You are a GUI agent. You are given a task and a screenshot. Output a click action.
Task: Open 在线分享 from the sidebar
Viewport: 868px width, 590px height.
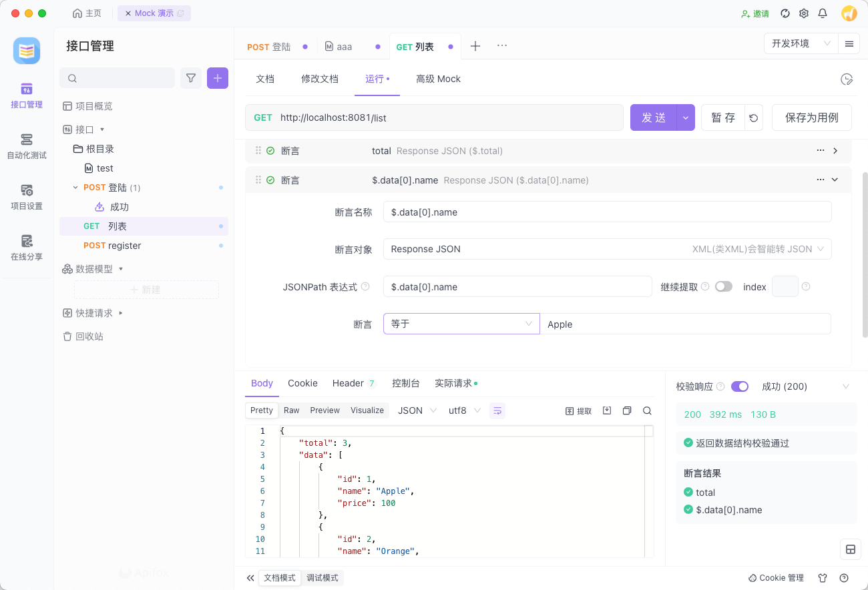27,248
